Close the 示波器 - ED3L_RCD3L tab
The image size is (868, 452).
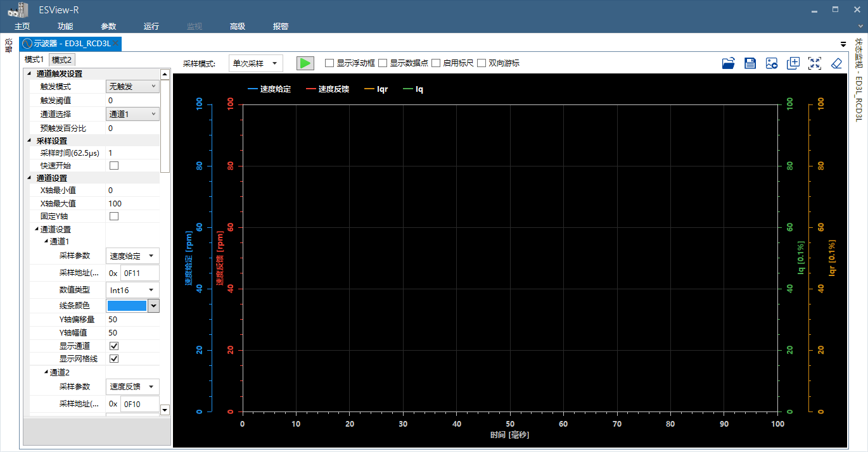click(x=117, y=44)
